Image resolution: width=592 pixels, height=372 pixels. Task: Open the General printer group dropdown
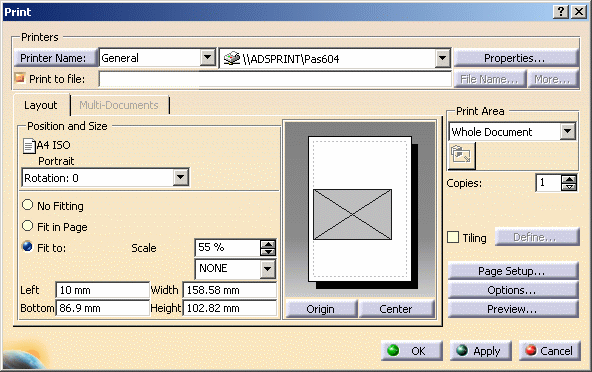(207, 58)
